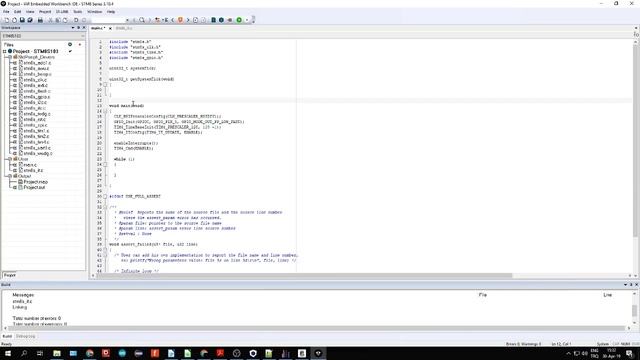The width and height of the screenshot is (640, 360).
Task: Open the ST-LINK menu
Action: click(62, 12)
